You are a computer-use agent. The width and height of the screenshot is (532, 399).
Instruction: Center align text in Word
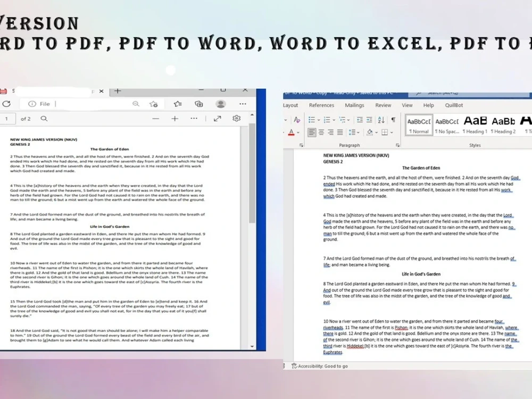tap(321, 132)
